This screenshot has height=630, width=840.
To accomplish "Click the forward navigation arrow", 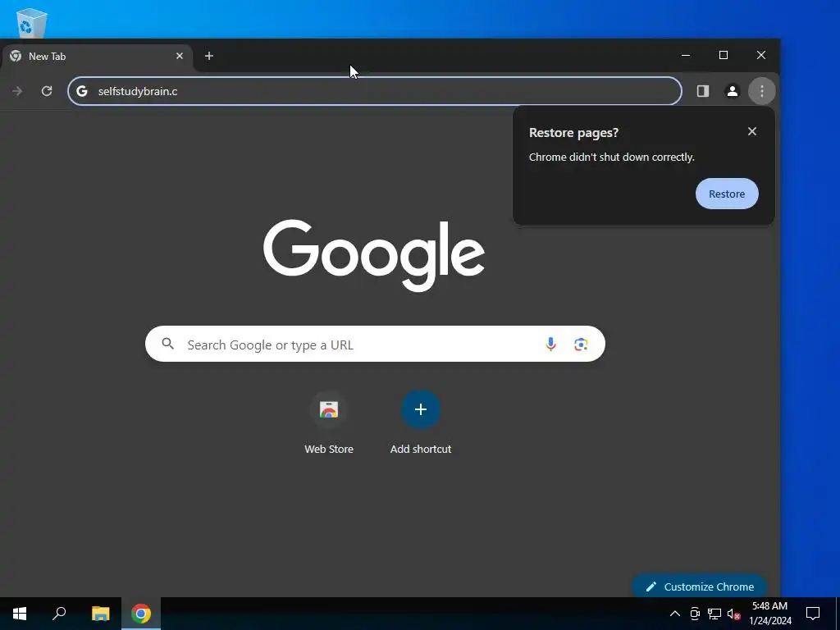I will click(17, 91).
